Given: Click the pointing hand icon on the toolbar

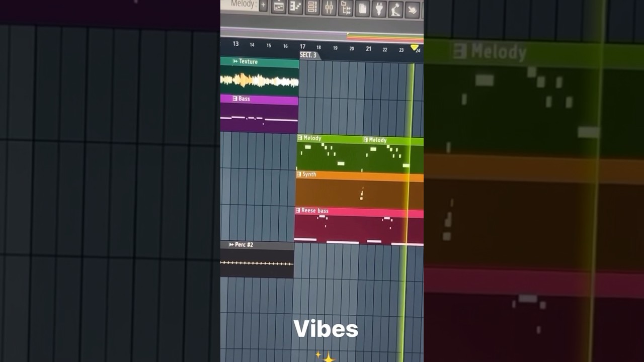Looking at the screenshot, I should (x=413, y=10).
